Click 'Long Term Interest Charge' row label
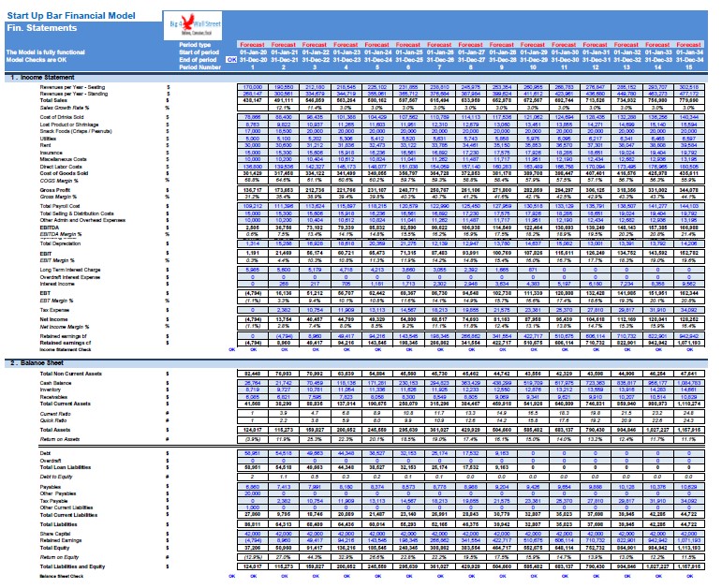The height and width of the screenshot is (588, 722). pyautogui.click(x=70, y=270)
